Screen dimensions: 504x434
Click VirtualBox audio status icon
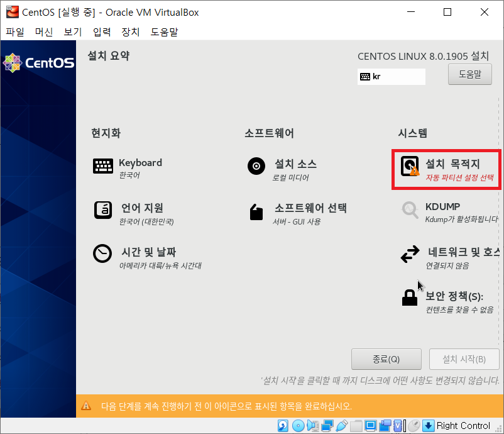(313, 426)
